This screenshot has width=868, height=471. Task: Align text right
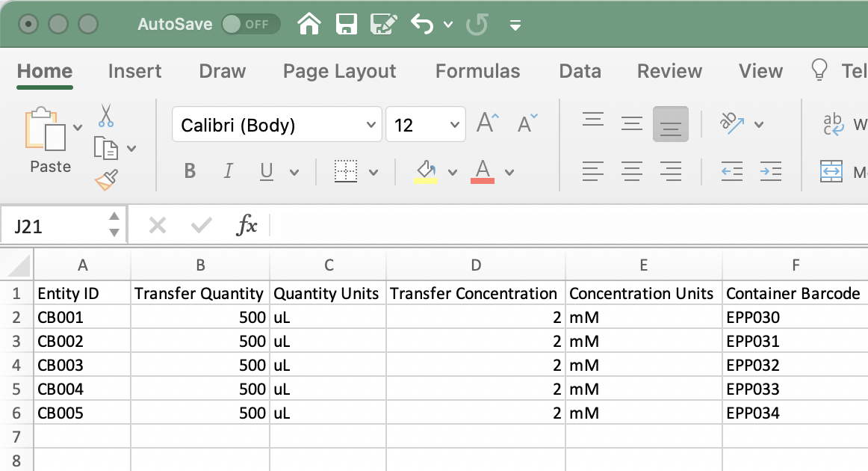click(670, 171)
